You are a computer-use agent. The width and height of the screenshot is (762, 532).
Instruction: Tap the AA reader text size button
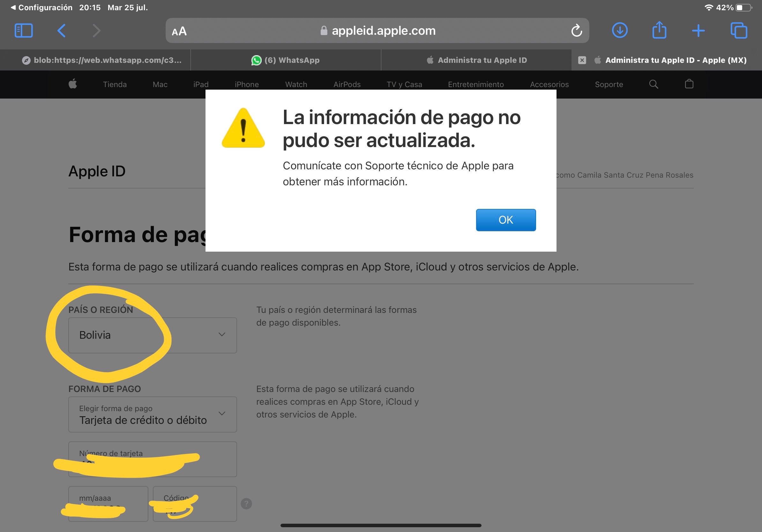(x=179, y=31)
